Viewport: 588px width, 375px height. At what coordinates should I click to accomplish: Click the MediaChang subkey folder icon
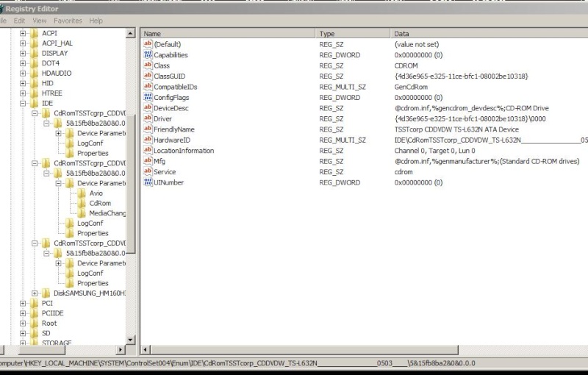click(82, 213)
